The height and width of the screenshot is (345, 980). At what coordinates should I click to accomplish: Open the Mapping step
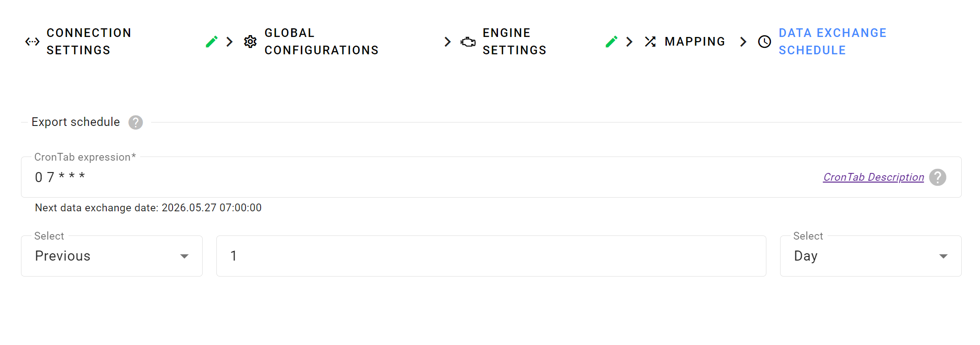(695, 42)
